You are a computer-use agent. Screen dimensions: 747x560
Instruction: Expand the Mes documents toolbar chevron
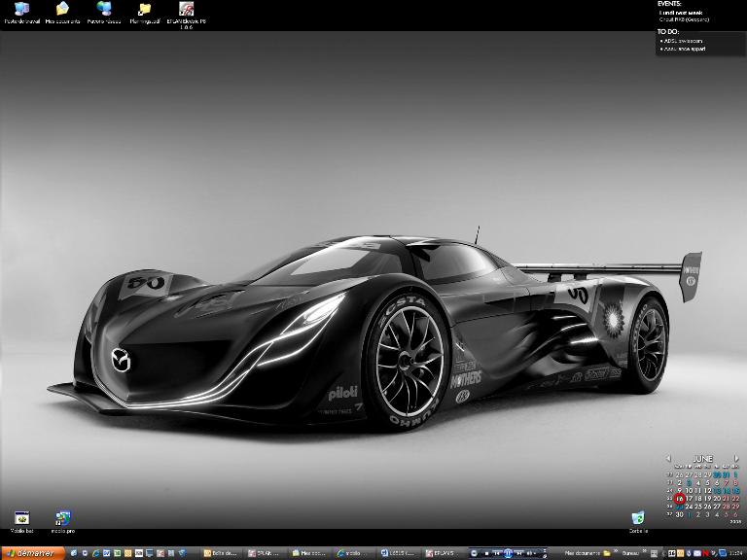[x=616, y=550]
